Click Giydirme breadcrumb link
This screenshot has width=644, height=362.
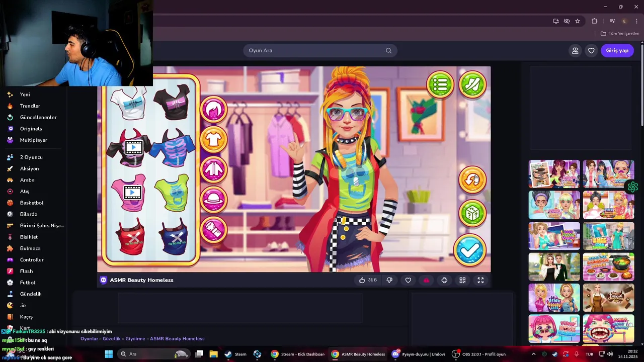pyautogui.click(x=135, y=339)
